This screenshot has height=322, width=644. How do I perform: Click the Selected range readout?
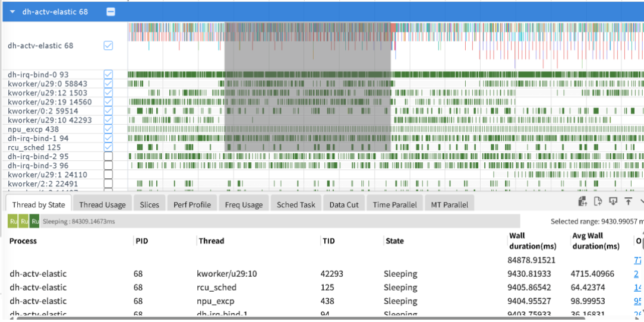(596, 222)
